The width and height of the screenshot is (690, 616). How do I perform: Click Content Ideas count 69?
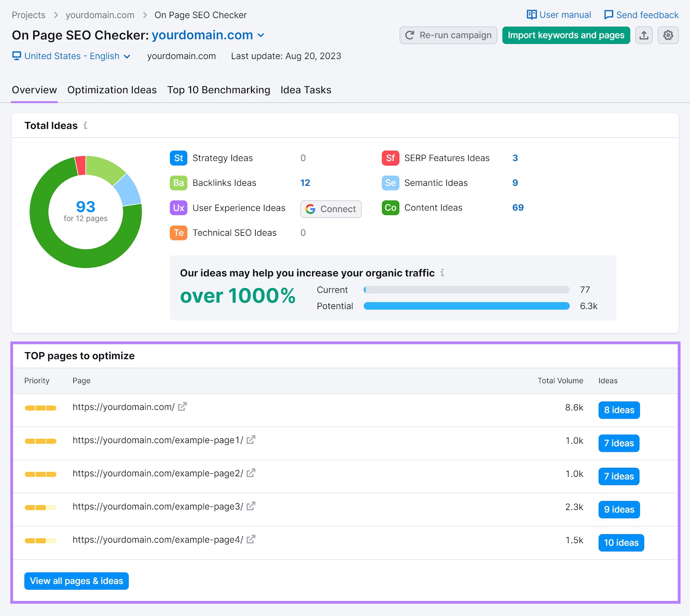click(518, 208)
